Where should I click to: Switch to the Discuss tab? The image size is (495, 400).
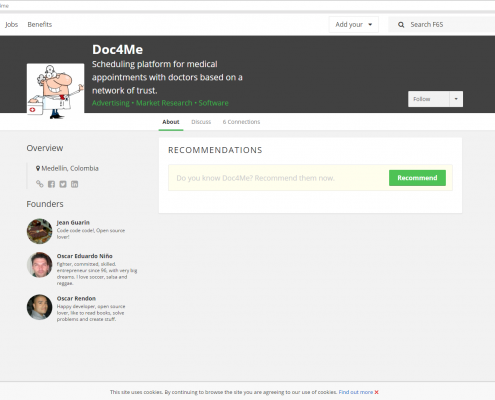201,122
